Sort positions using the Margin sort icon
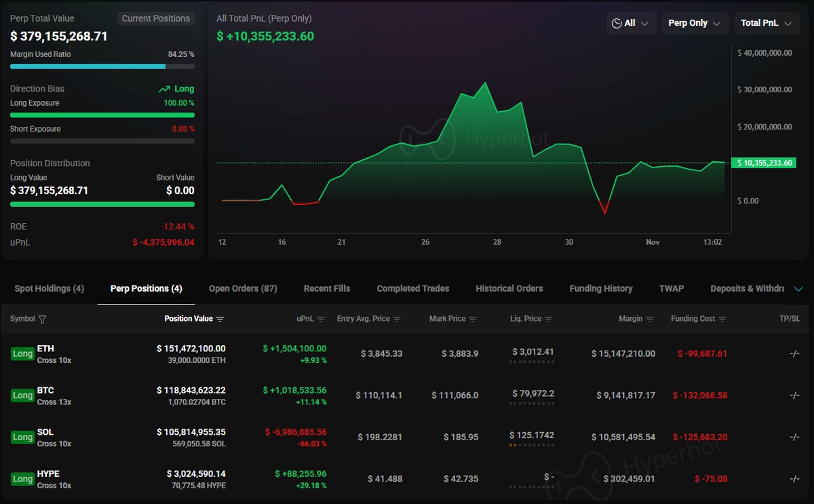The image size is (814, 504). pos(650,319)
